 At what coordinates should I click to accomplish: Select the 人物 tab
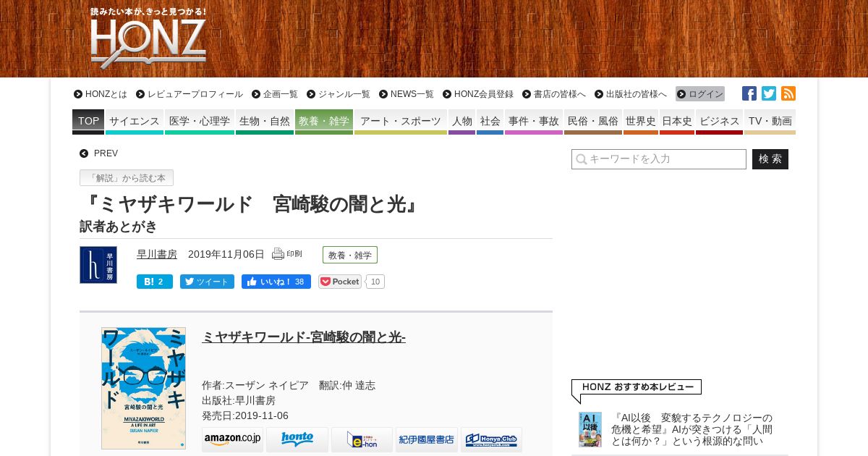(461, 122)
